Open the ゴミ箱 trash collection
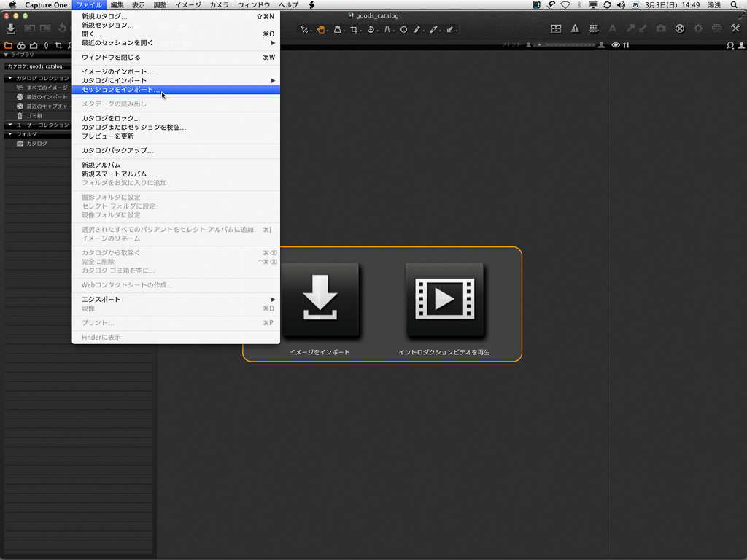This screenshot has width=747, height=560. tap(34, 115)
